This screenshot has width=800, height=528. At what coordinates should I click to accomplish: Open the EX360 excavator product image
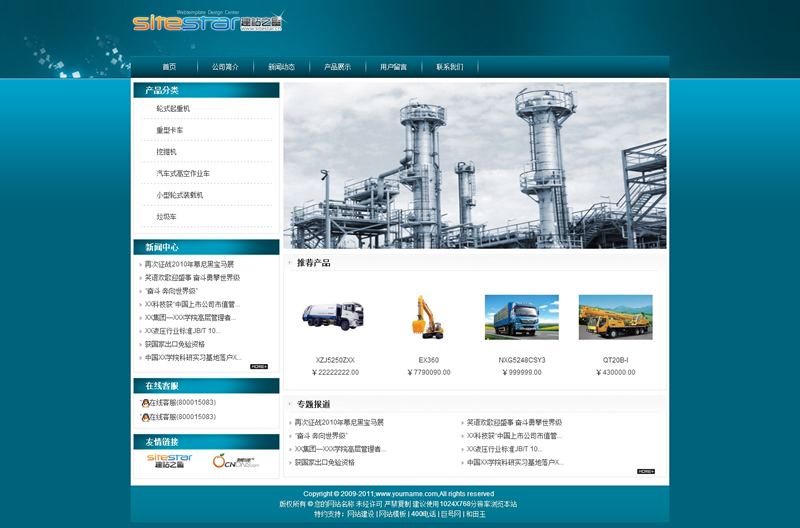428,316
